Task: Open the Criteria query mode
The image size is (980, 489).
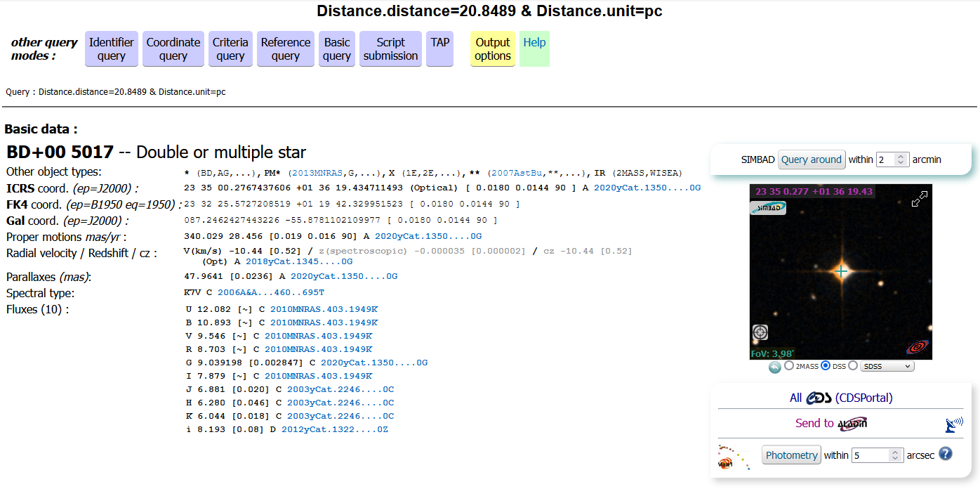Action: [x=230, y=49]
